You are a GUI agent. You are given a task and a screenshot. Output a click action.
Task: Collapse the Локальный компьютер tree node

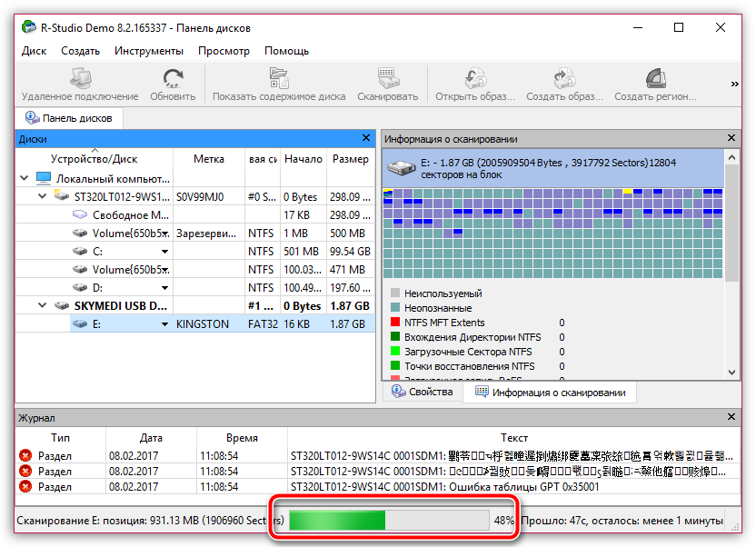tap(25, 178)
